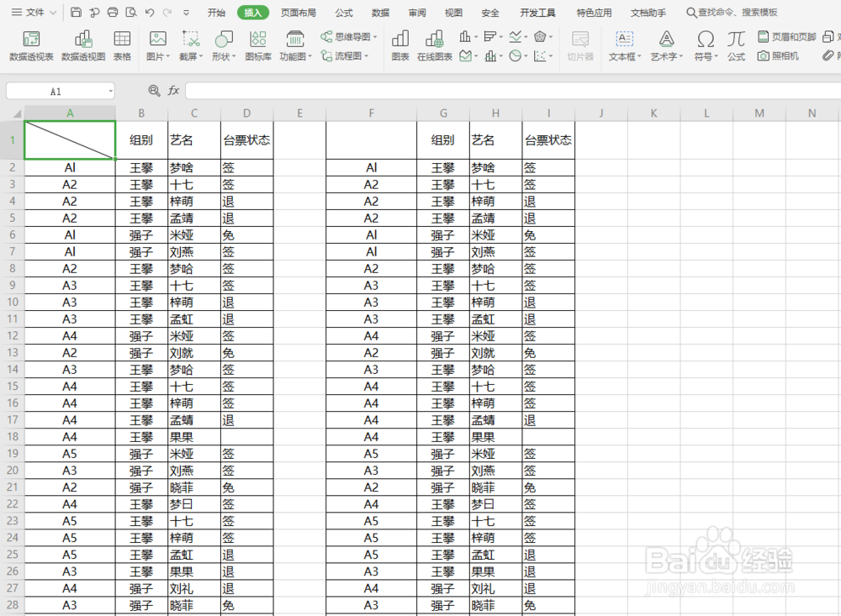
Task: Open the 流程图 flowchart dropdown
Action: pos(344,55)
